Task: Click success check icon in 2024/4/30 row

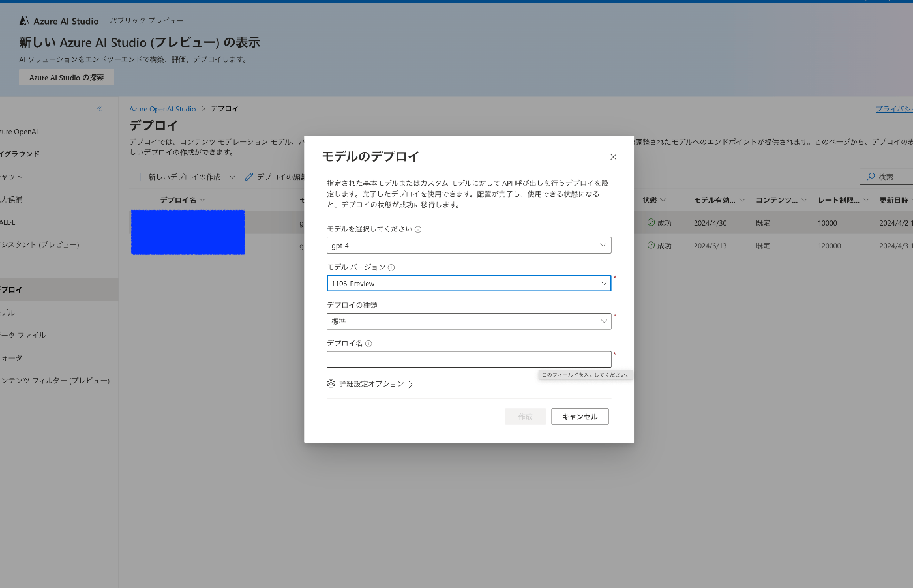Action: (651, 222)
